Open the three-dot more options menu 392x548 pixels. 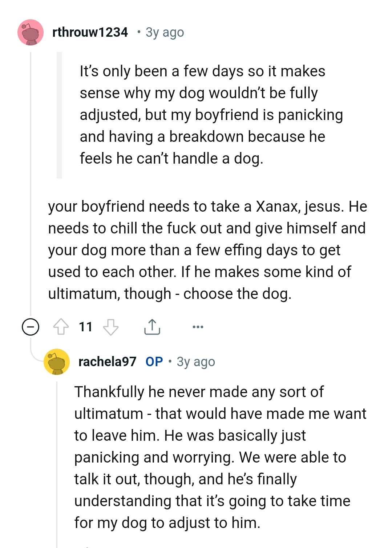(x=198, y=327)
